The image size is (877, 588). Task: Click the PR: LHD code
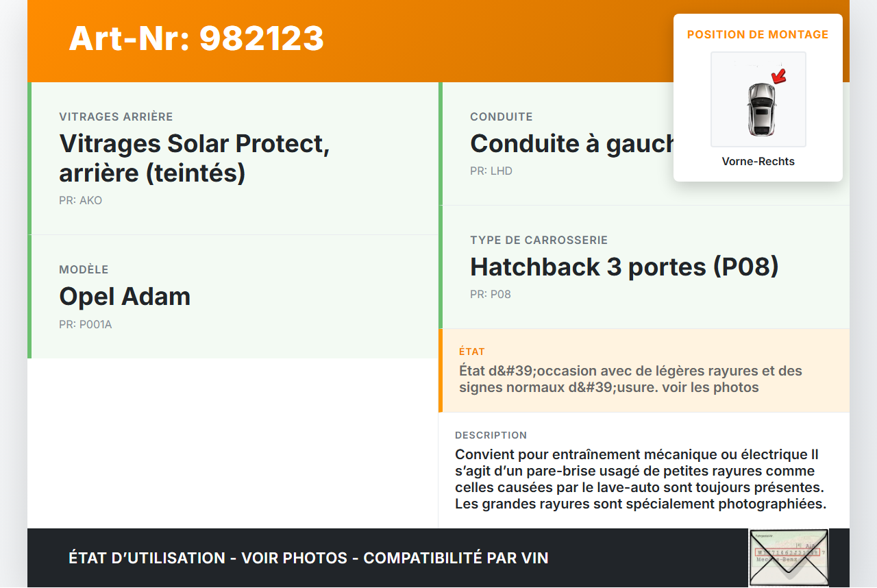pos(491,171)
